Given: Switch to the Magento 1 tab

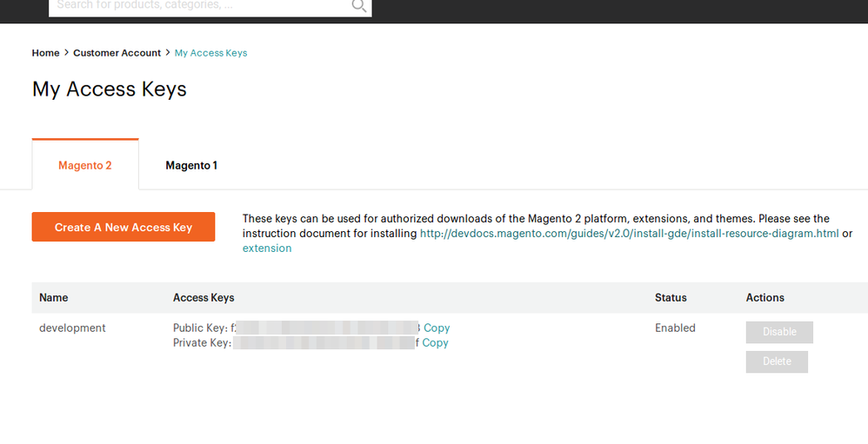Looking at the screenshot, I should [x=191, y=165].
